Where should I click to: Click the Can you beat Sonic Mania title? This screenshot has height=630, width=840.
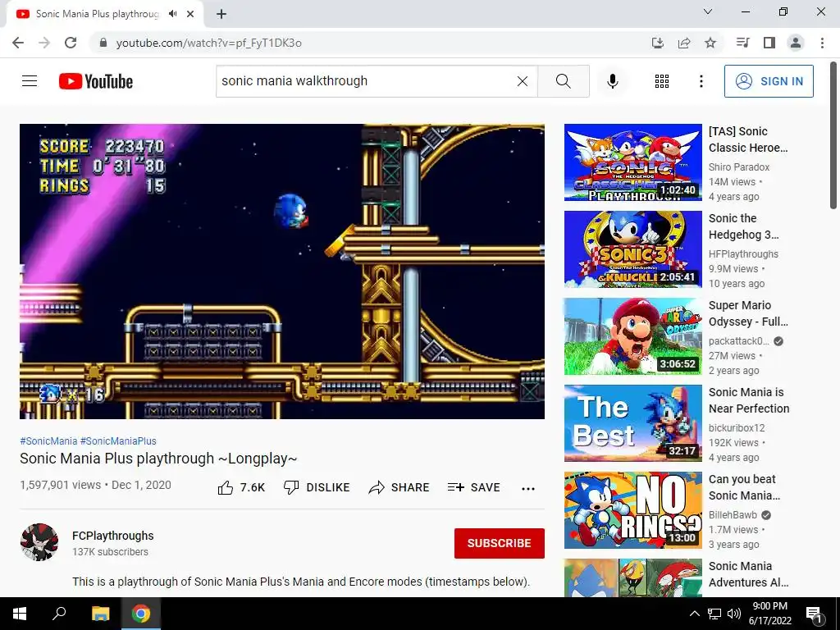tap(745, 487)
